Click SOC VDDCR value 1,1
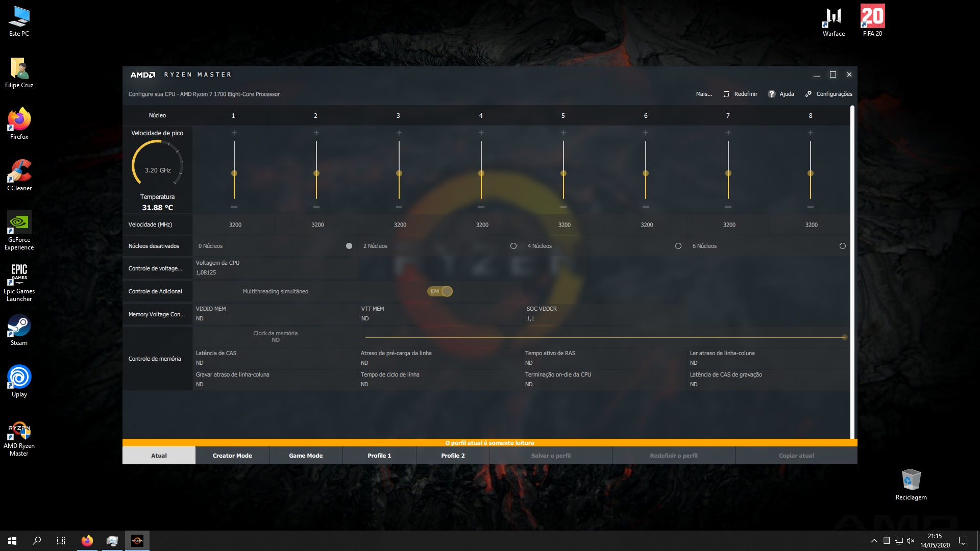 [x=530, y=318]
